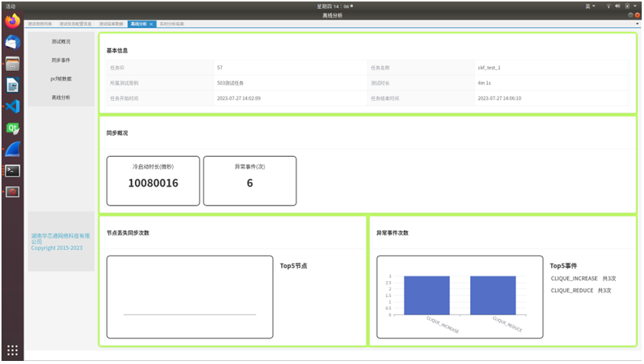Show applications grid at dock bottom

click(12, 350)
